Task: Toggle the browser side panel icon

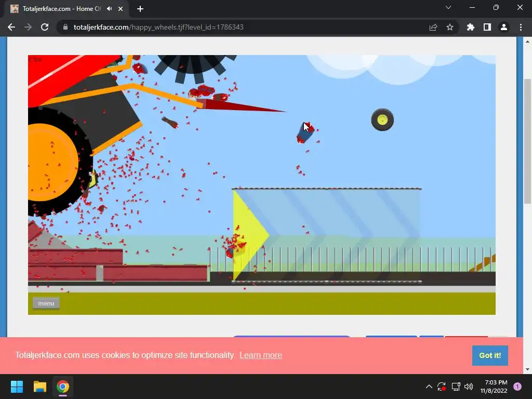Action: [487, 27]
